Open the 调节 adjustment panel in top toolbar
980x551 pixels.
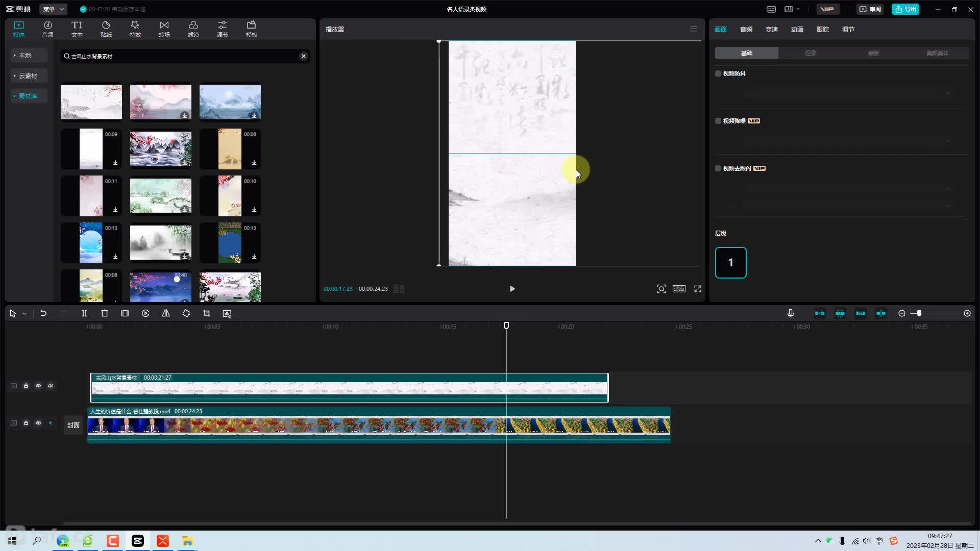point(222,29)
